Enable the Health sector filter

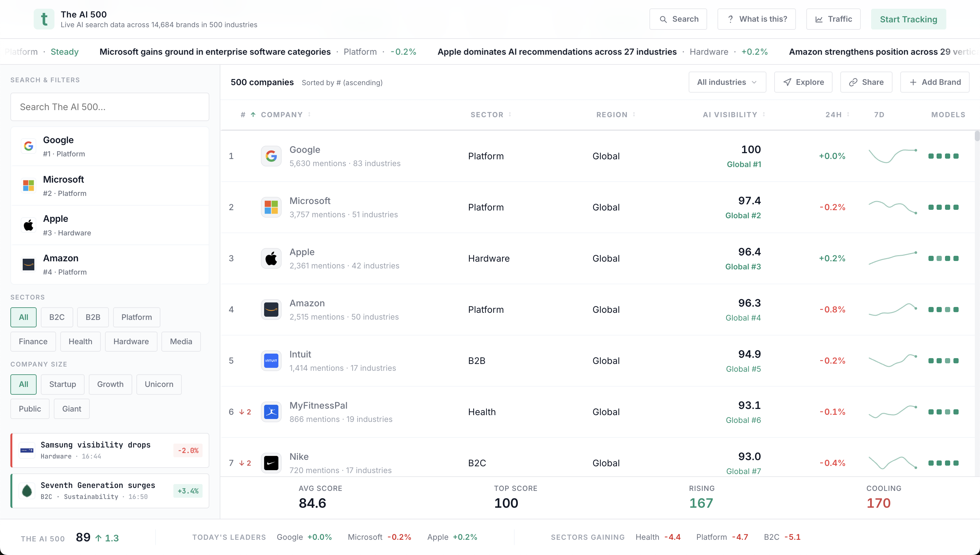click(80, 341)
